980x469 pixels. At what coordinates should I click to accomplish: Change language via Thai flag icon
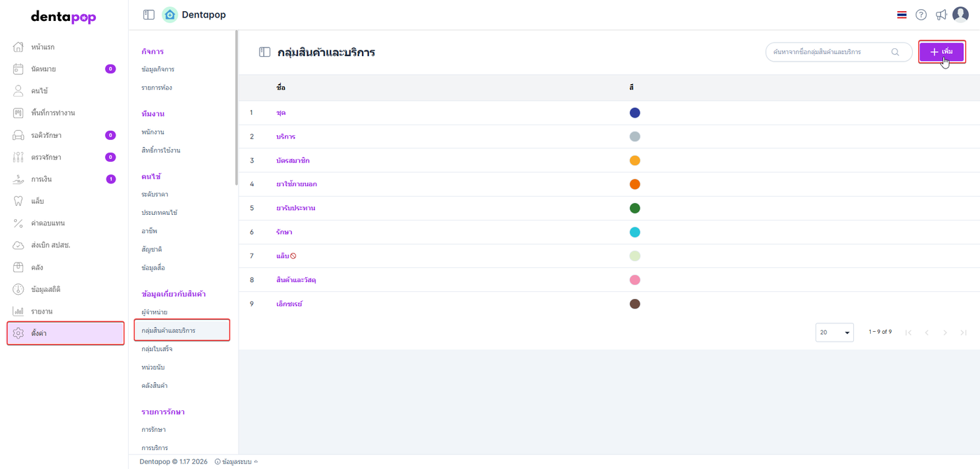[902, 15]
